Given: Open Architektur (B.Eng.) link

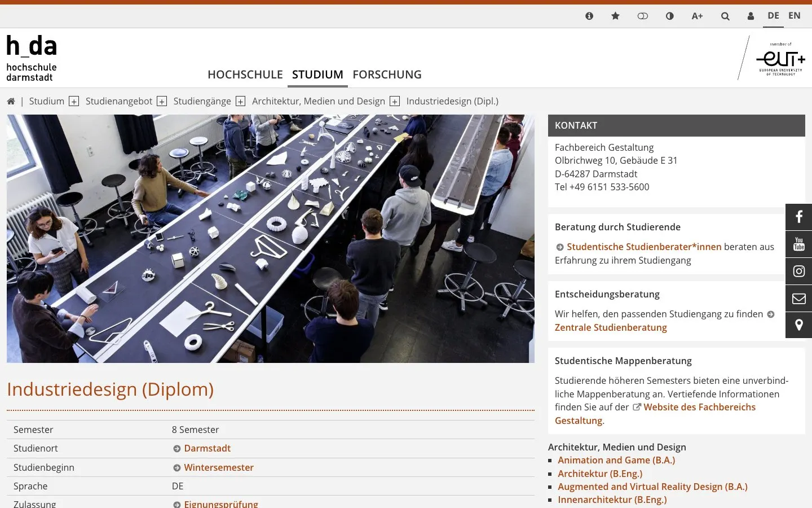Looking at the screenshot, I should [600, 474].
